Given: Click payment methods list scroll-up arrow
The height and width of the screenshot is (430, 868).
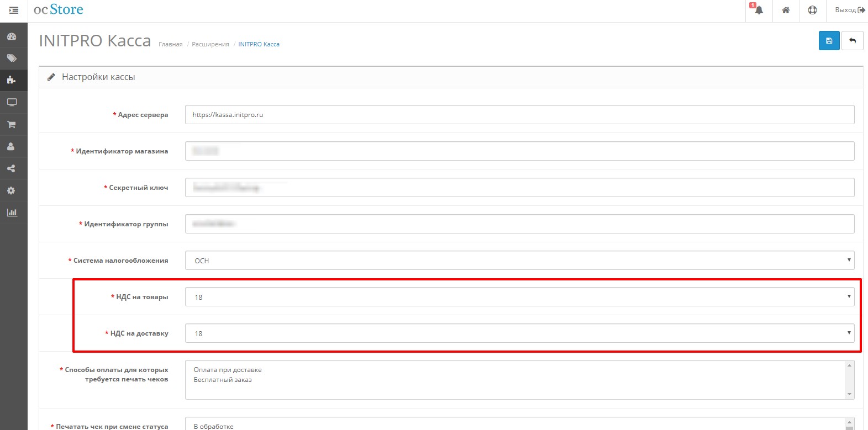Looking at the screenshot, I should coord(850,365).
